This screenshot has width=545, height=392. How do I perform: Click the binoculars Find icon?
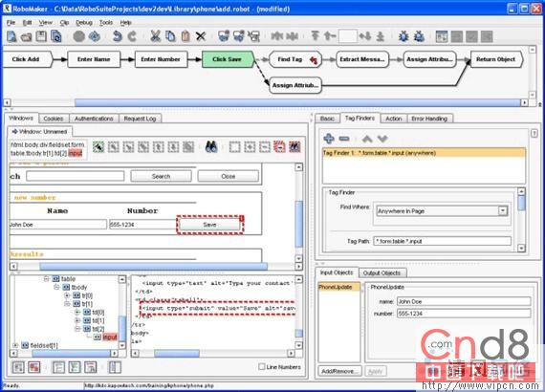(211, 146)
